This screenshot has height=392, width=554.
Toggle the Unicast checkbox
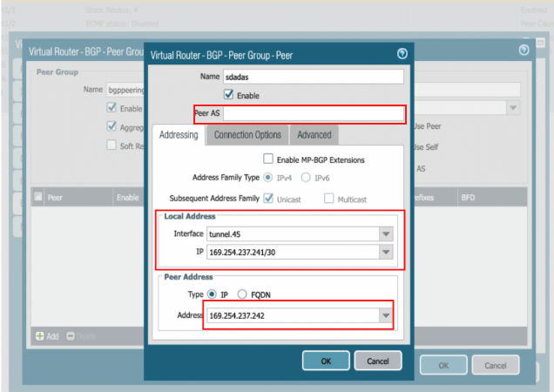(268, 199)
